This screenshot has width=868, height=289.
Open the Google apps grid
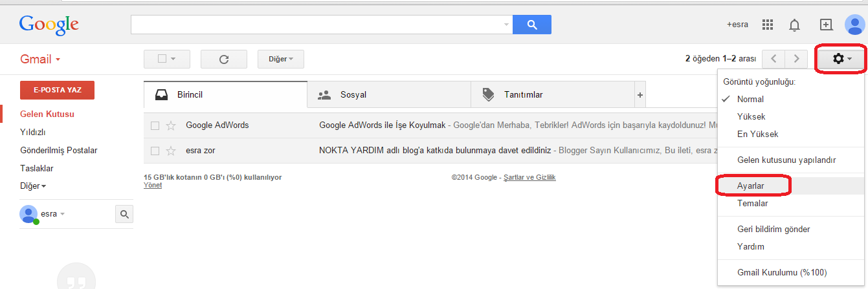click(x=768, y=25)
